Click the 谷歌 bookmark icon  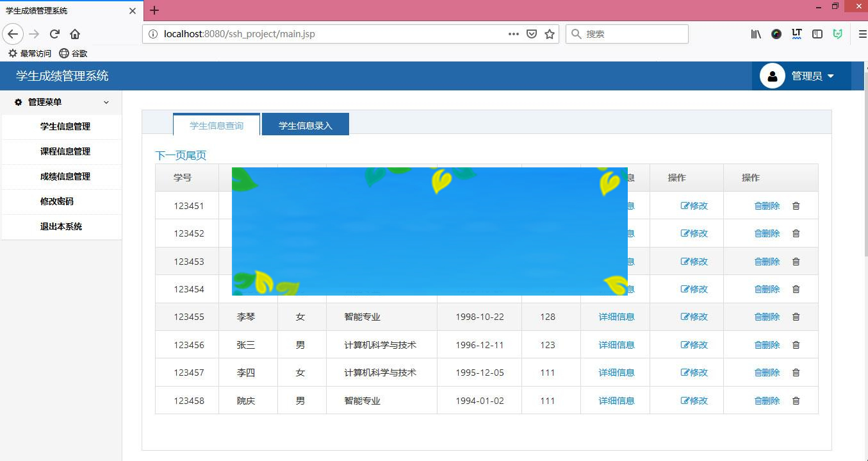63,53
